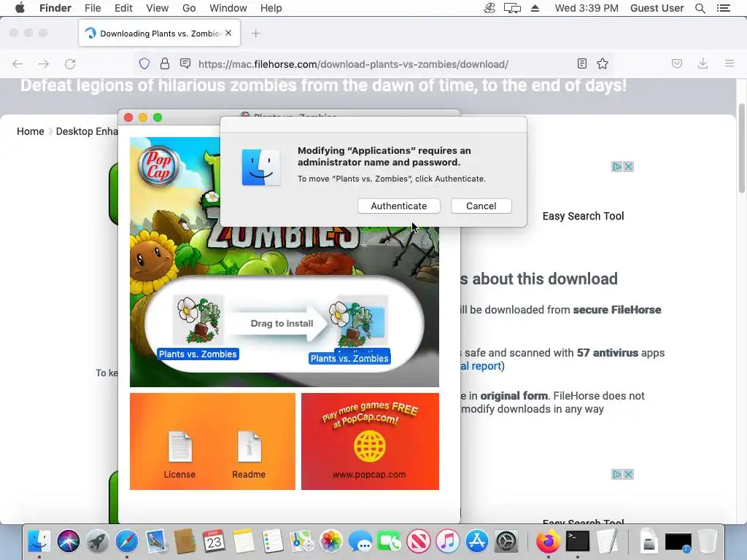
Task: Select the Plants vs. Zombies app icon on left
Action: pyautogui.click(x=198, y=319)
